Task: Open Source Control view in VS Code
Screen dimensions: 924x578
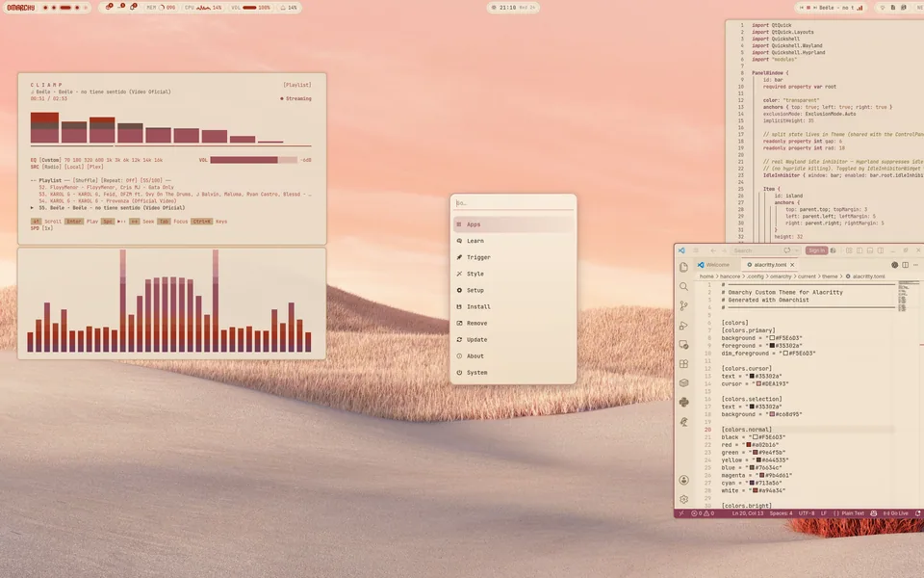Action: pos(683,305)
